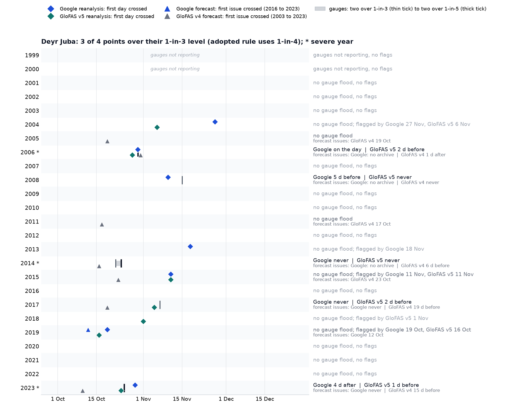Click annotation 'Google never | GloFAS v5 2 d before'

tap(362, 302)
